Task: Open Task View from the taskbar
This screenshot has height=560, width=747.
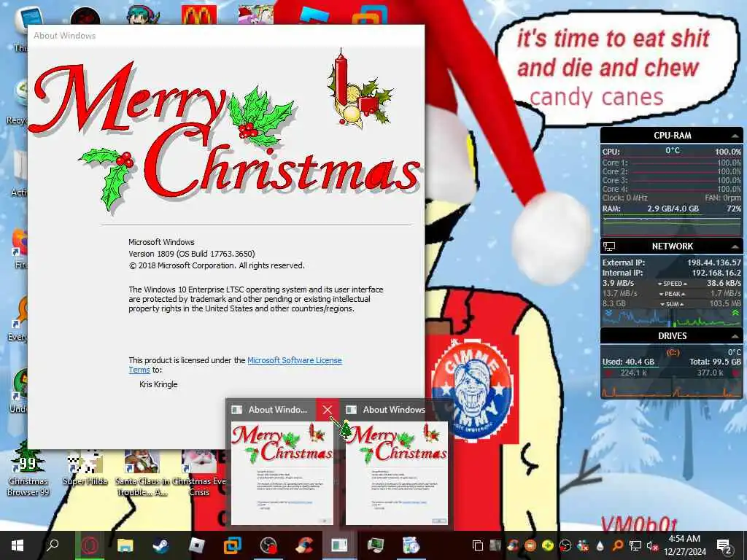Action: click(477, 545)
